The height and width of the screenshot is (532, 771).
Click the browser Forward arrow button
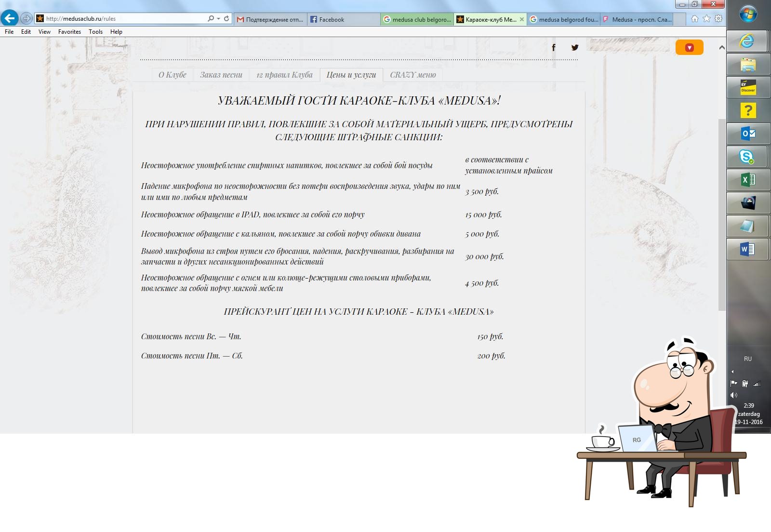click(27, 18)
